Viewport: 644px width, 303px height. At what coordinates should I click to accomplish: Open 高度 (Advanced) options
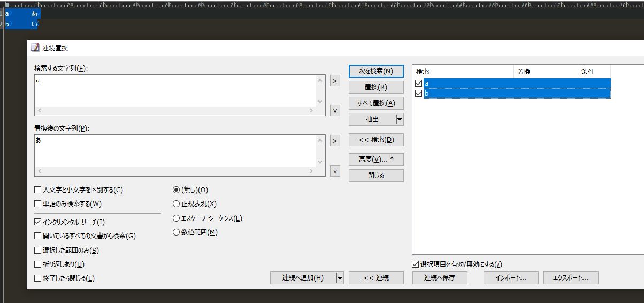click(376, 159)
